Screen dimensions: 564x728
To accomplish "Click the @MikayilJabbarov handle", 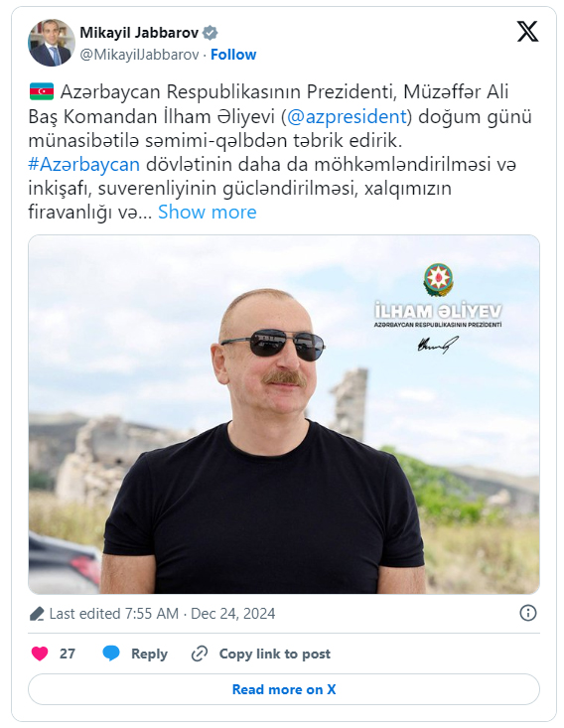I will tap(140, 55).
